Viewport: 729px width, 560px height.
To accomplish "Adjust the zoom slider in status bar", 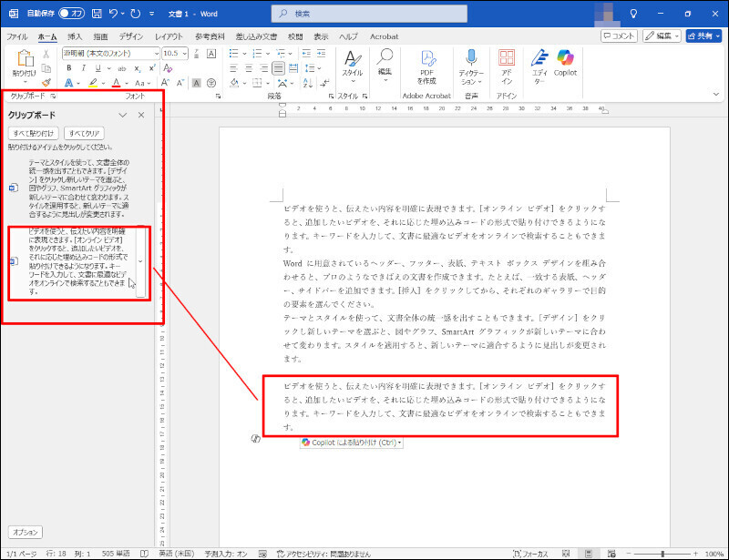I will pos(662,554).
